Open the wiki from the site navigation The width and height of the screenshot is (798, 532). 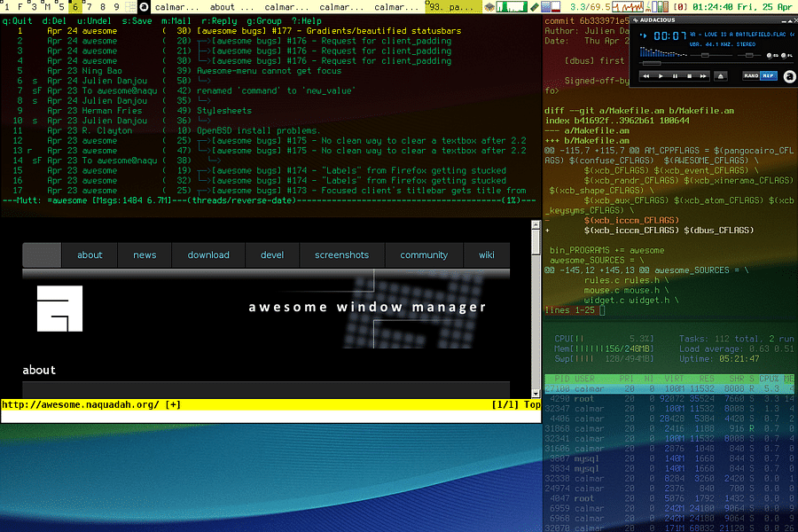(x=486, y=254)
